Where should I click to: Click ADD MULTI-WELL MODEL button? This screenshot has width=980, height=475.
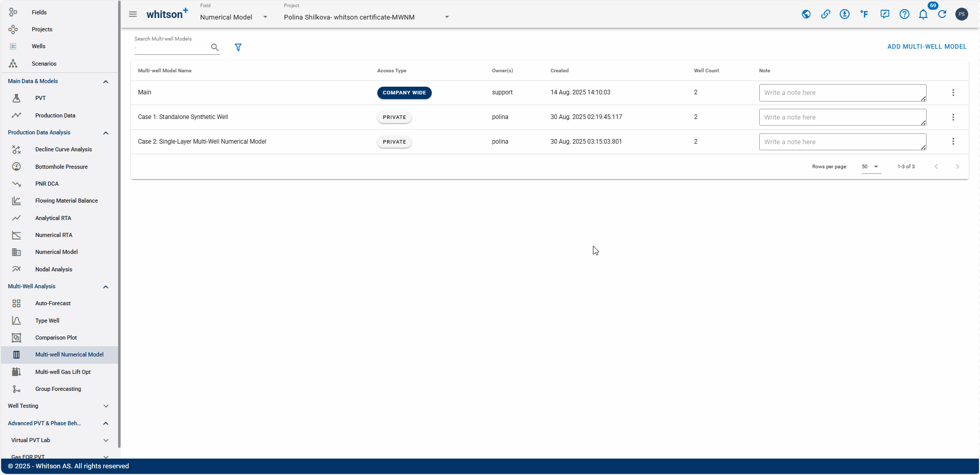927,47
